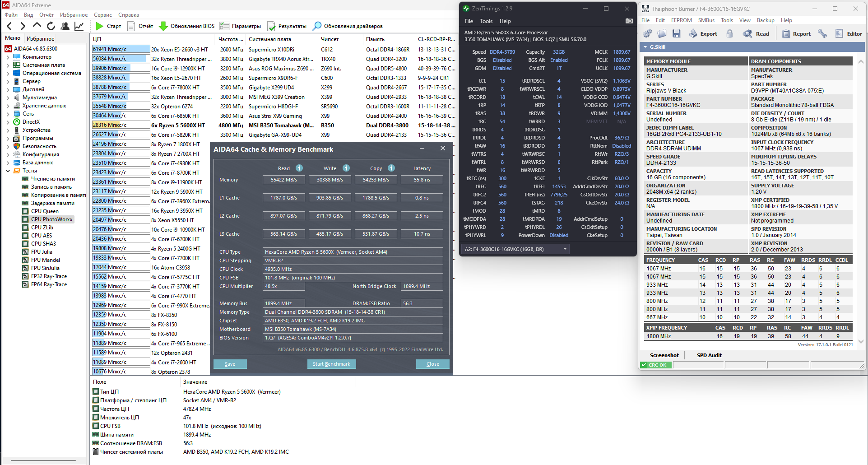Open the Tools menu in ZenTimings

tap(486, 21)
